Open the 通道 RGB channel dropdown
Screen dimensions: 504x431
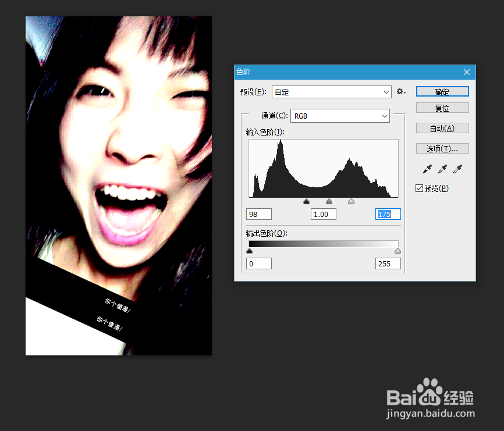(x=340, y=116)
